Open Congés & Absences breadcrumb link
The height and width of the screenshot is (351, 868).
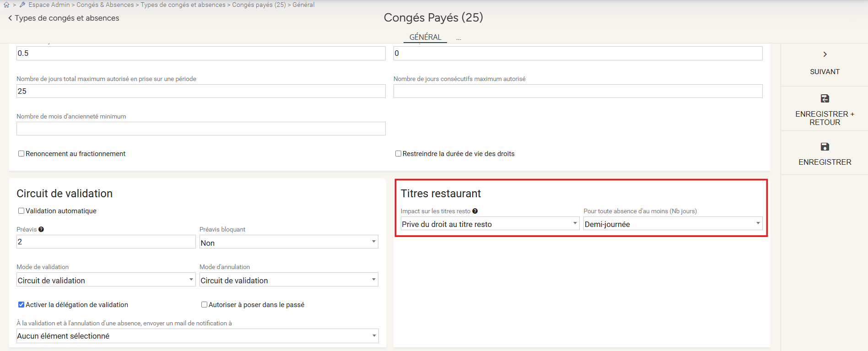(105, 5)
